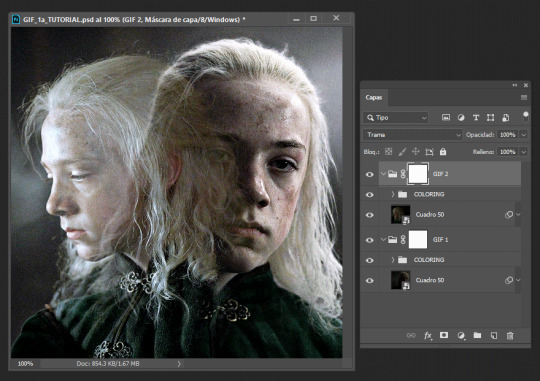540x381 pixels.
Task: Expand COLORING group under GIF 1
Action: [x=393, y=260]
